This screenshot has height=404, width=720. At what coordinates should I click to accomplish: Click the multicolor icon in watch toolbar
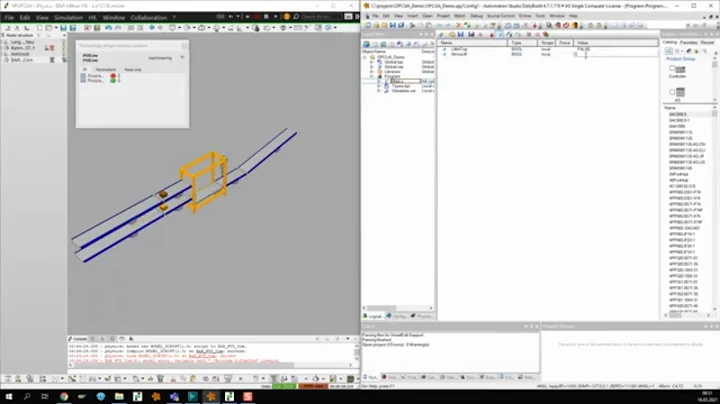tap(546, 34)
